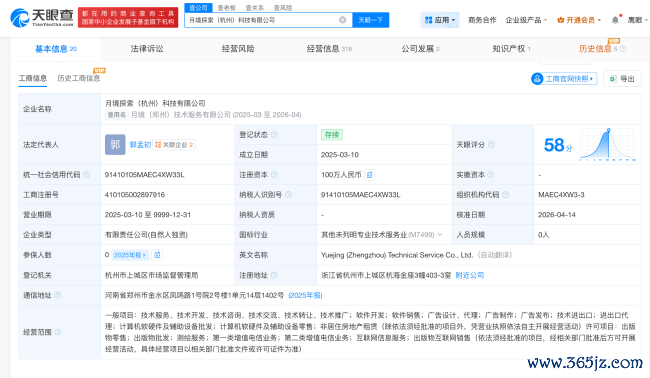650x378 pixels.
Task: Click help icon beside 通信地址
Action: pyautogui.click(x=57, y=295)
